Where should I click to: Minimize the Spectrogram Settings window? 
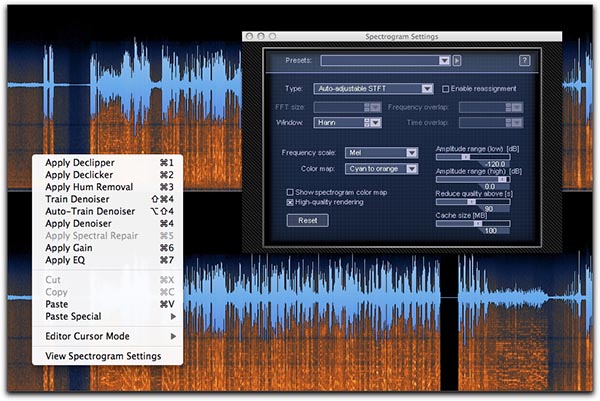[261, 36]
